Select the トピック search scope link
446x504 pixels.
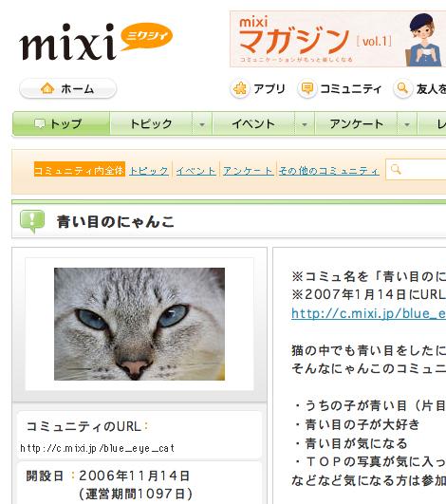pyautogui.click(x=149, y=170)
